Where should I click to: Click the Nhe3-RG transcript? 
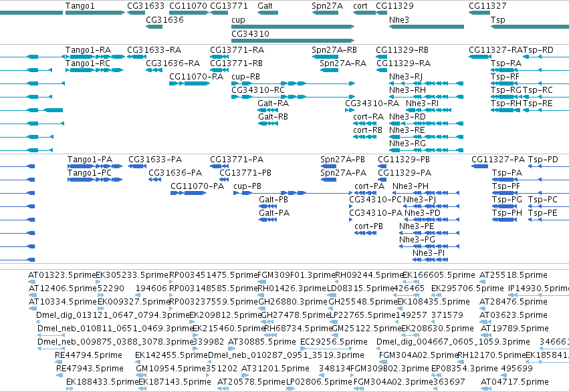427,150
